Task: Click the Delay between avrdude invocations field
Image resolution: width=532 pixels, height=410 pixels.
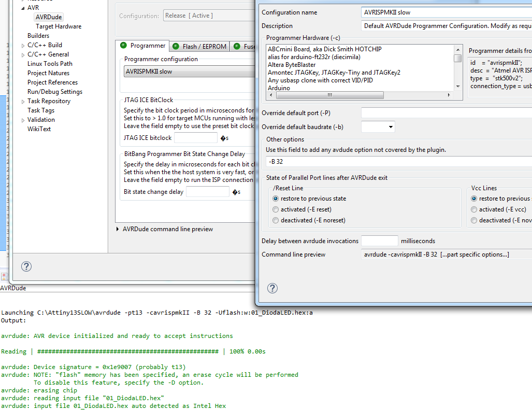Action: click(x=379, y=241)
